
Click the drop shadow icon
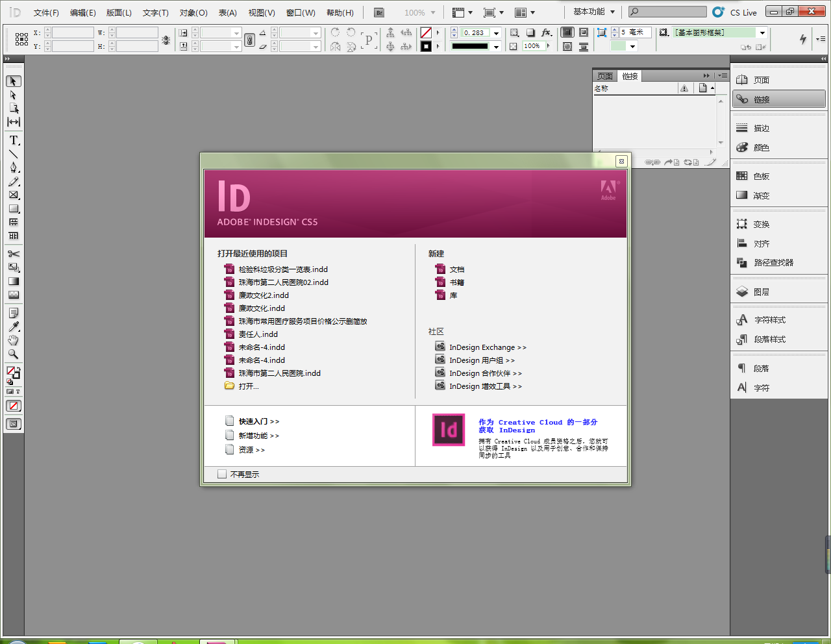[x=530, y=32]
